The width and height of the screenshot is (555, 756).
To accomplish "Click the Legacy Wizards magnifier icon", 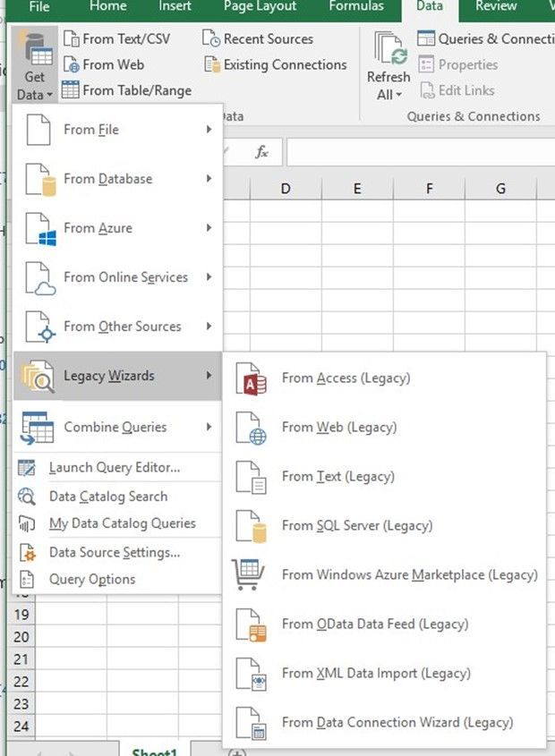I will [38, 376].
